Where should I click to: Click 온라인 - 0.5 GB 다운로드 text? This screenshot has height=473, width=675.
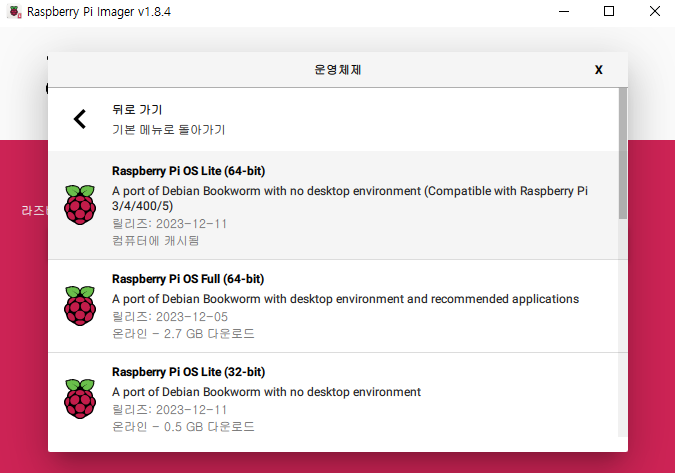183,427
